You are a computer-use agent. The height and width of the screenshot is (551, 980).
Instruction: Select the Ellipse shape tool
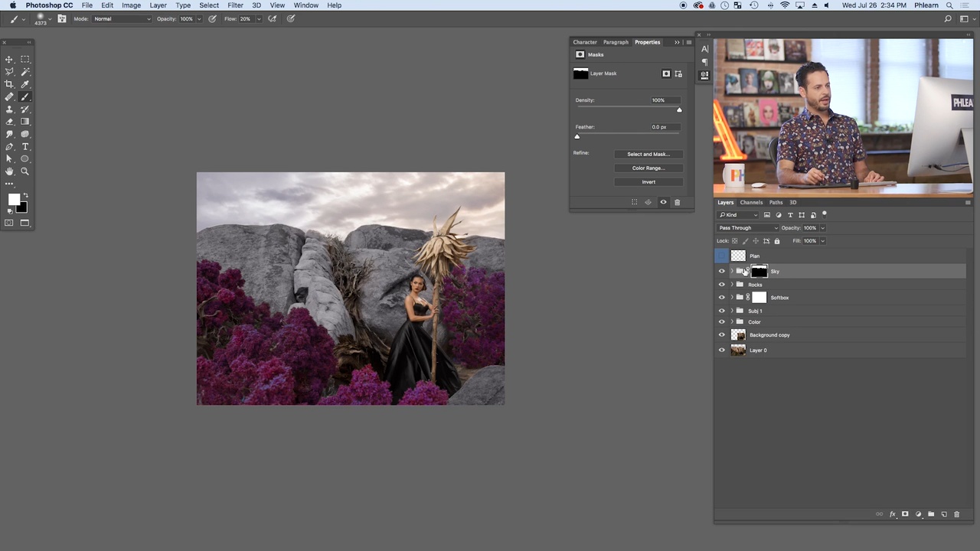click(x=24, y=159)
